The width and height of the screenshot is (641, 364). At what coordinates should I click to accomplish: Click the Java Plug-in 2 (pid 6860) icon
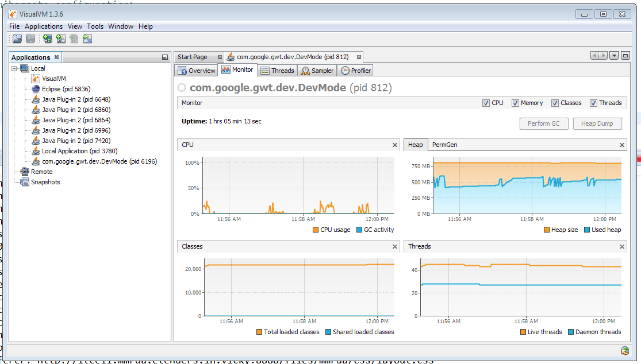click(36, 110)
